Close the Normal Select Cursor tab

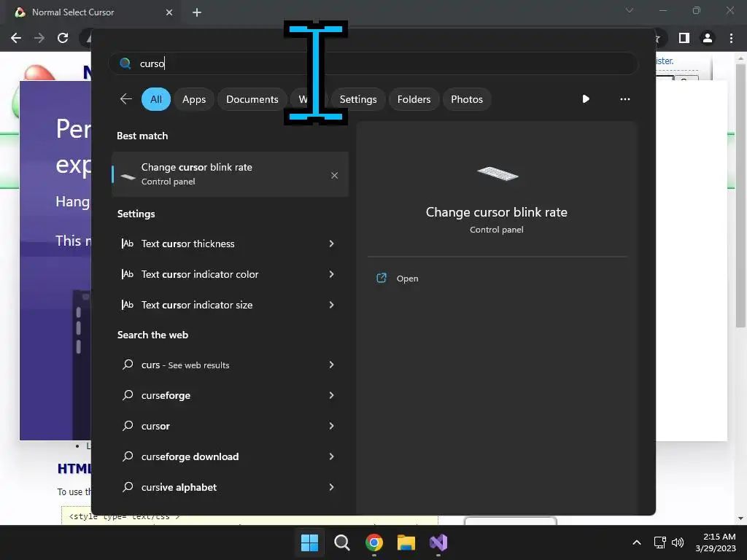click(x=169, y=12)
